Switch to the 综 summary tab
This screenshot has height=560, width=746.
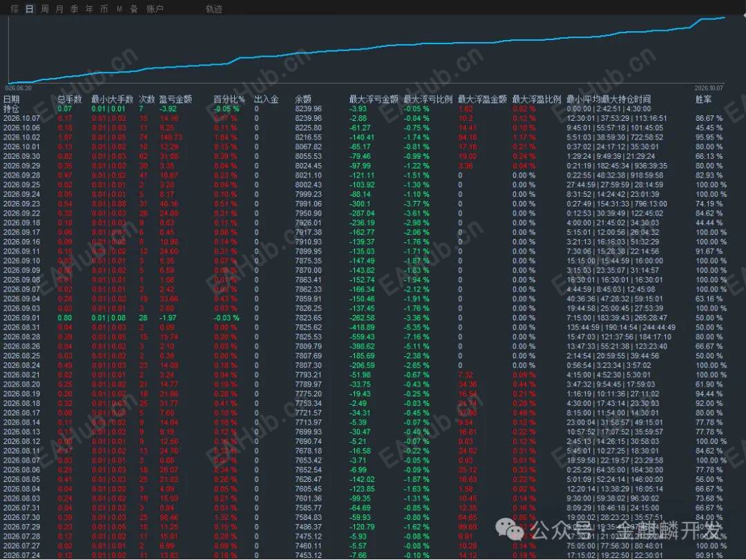pyautogui.click(x=15, y=8)
